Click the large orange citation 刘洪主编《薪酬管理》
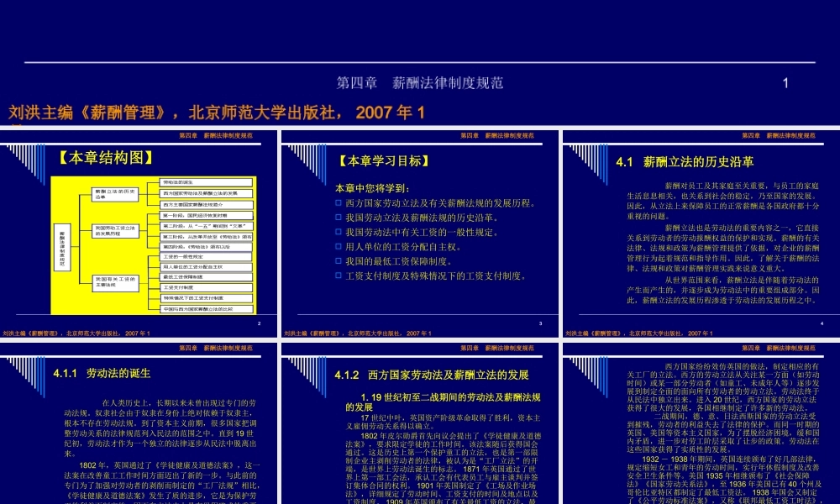 pyautogui.click(x=217, y=113)
